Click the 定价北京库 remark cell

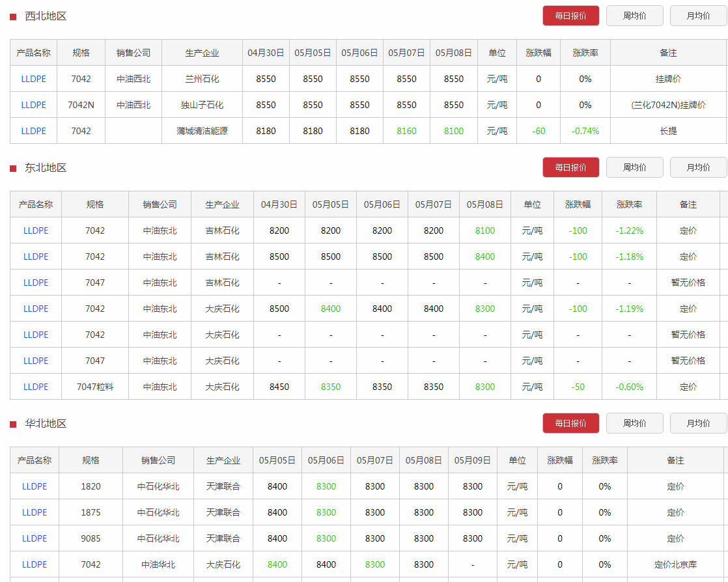(x=675, y=564)
